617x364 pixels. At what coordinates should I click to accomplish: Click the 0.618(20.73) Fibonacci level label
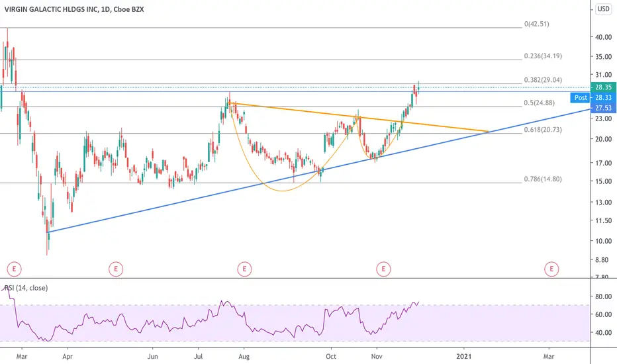[543, 130]
